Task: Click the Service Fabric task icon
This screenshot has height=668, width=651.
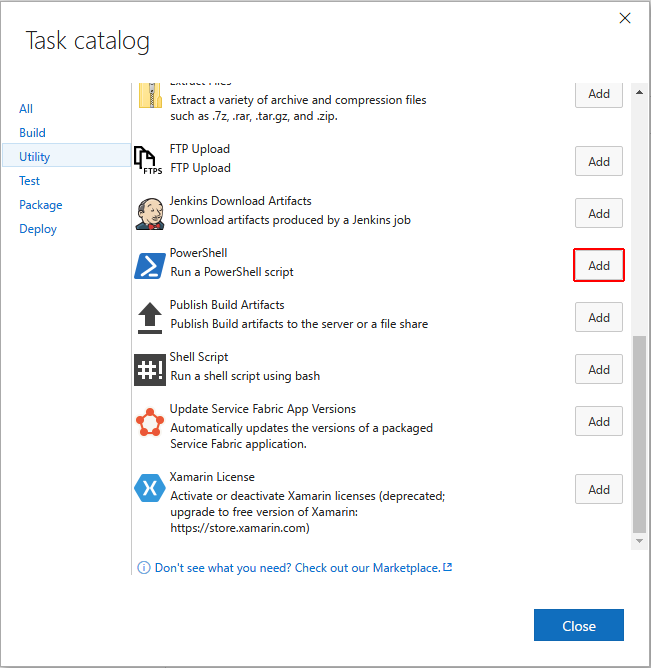Action: pos(149,422)
